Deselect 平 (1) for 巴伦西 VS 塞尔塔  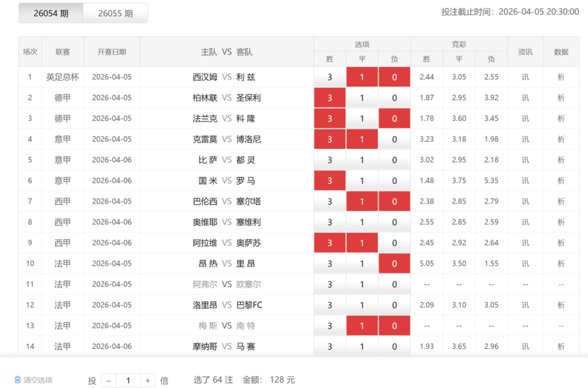tap(362, 201)
